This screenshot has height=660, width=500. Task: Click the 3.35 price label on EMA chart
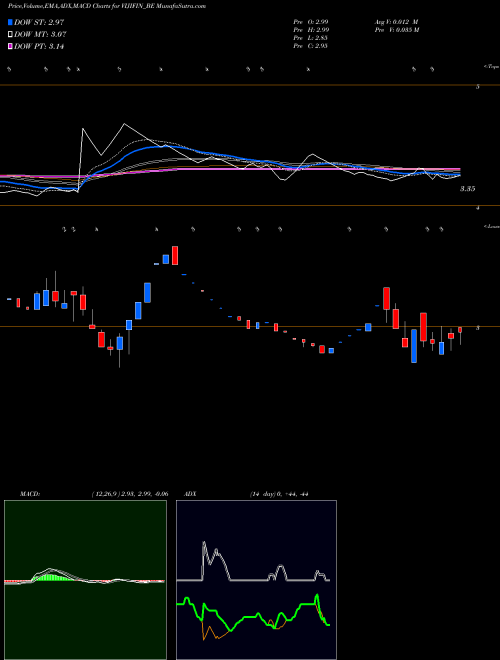[x=467, y=189]
